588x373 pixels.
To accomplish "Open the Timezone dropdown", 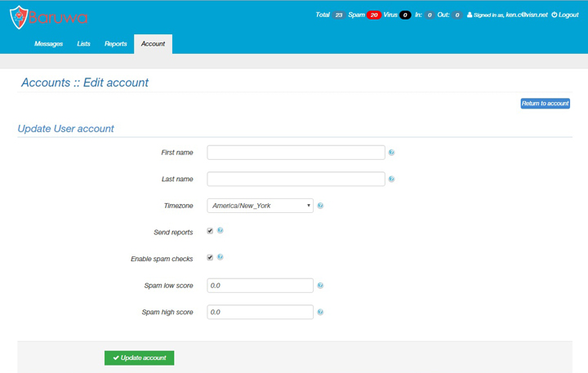I will [x=261, y=206].
